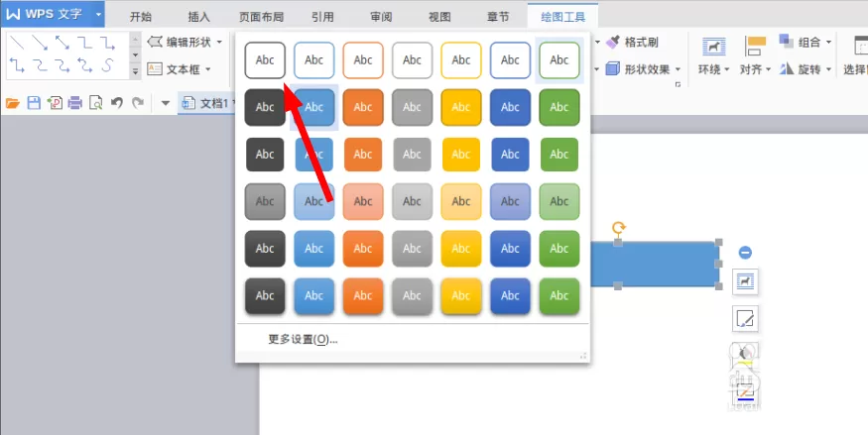Apply the pale yellow translucent style

click(x=461, y=201)
